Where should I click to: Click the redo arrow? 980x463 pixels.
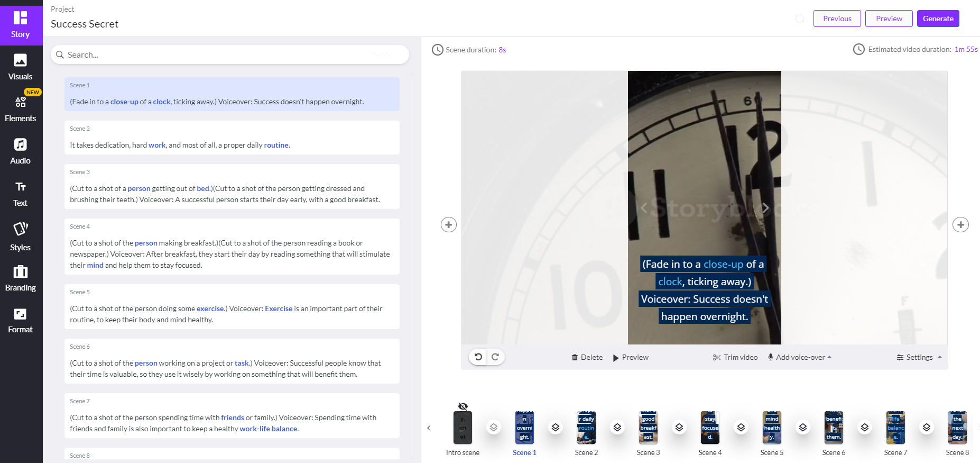pos(495,357)
